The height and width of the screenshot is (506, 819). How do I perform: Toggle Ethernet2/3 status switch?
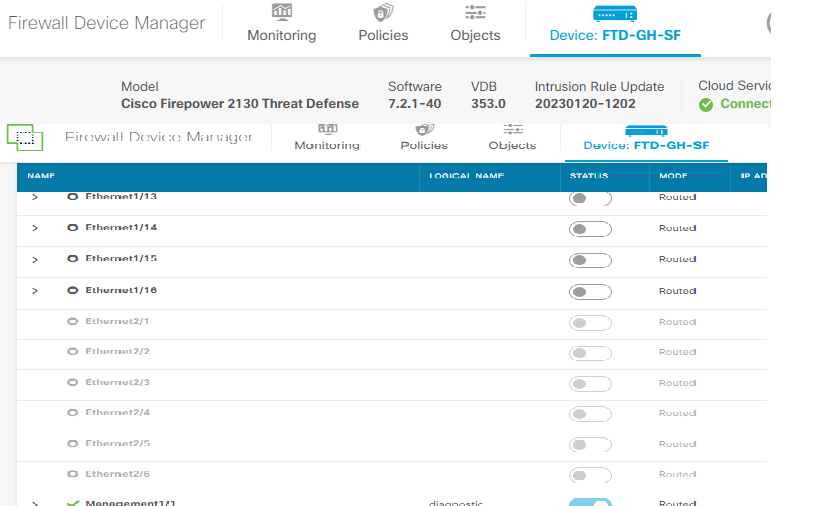click(590, 384)
